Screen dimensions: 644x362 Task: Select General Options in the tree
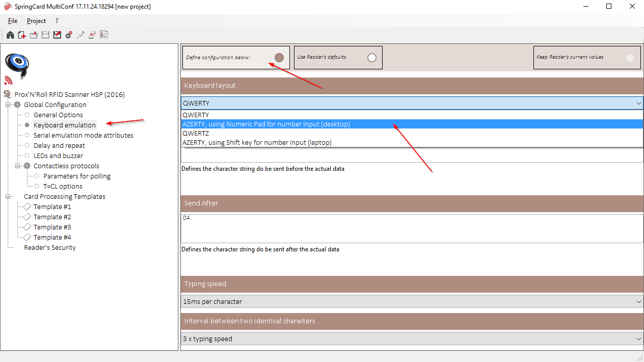58,115
